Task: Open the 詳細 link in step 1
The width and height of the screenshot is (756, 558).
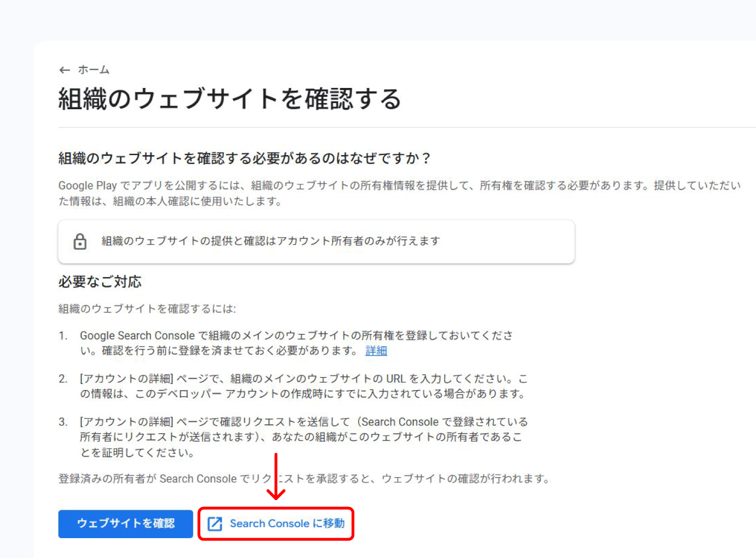Action: coord(376,350)
